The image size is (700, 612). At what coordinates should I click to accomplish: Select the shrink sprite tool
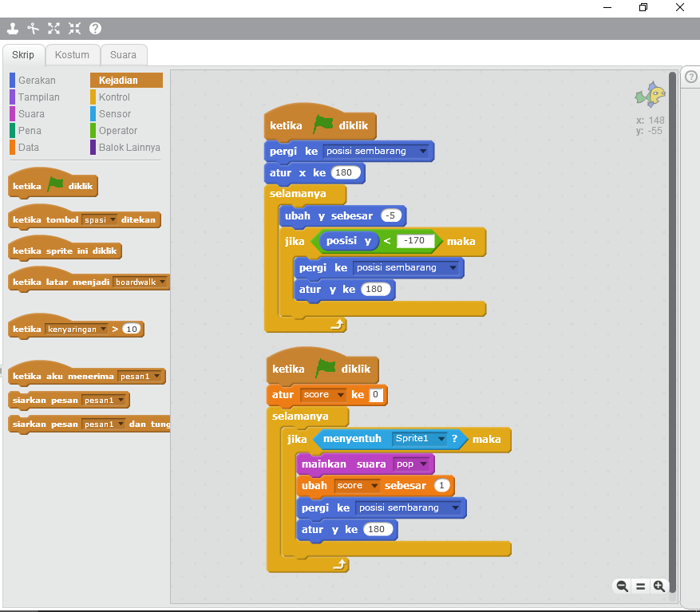click(x=74, y=29)
